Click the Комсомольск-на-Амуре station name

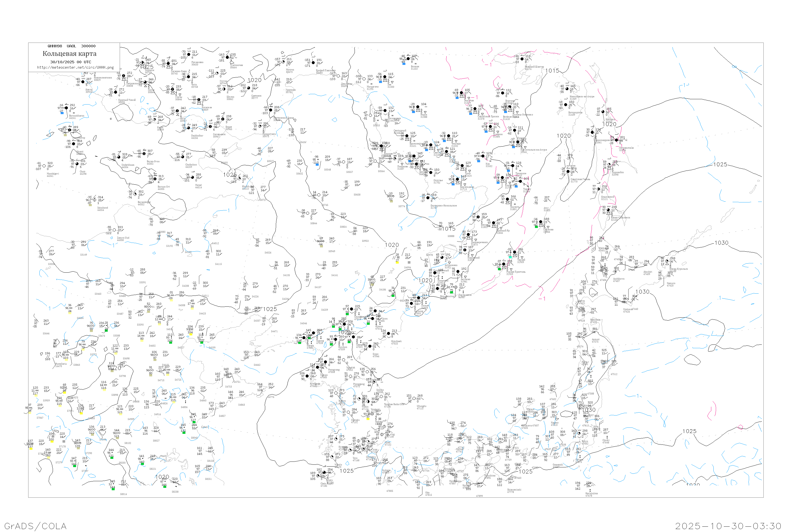tap(534, 149)
